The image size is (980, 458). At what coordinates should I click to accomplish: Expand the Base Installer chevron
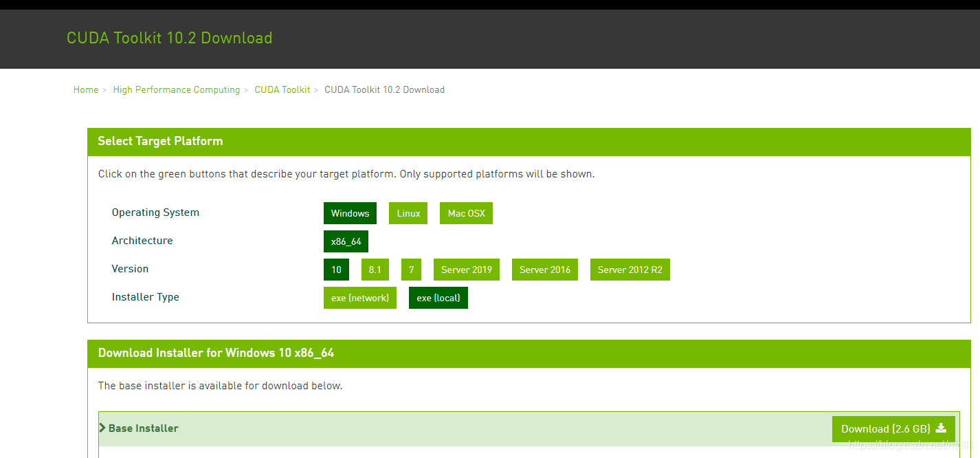coord(102,428)
